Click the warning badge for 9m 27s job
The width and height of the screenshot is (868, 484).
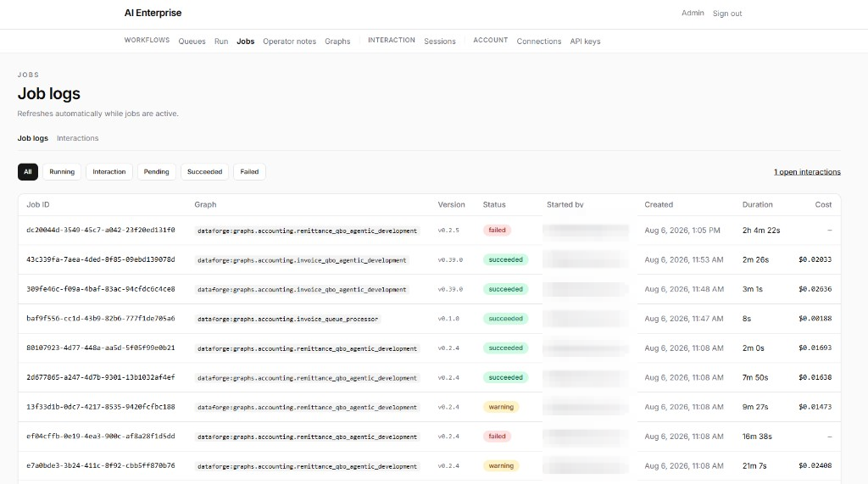501,407
